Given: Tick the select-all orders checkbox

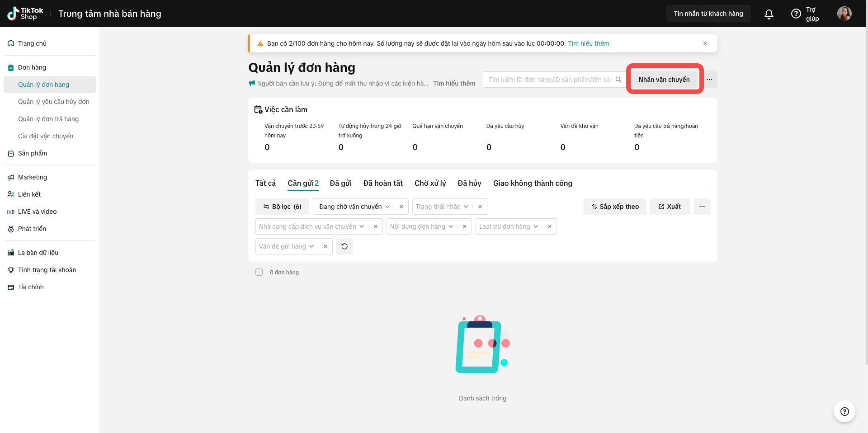Looking at the screenshot, I should [259, 272].
